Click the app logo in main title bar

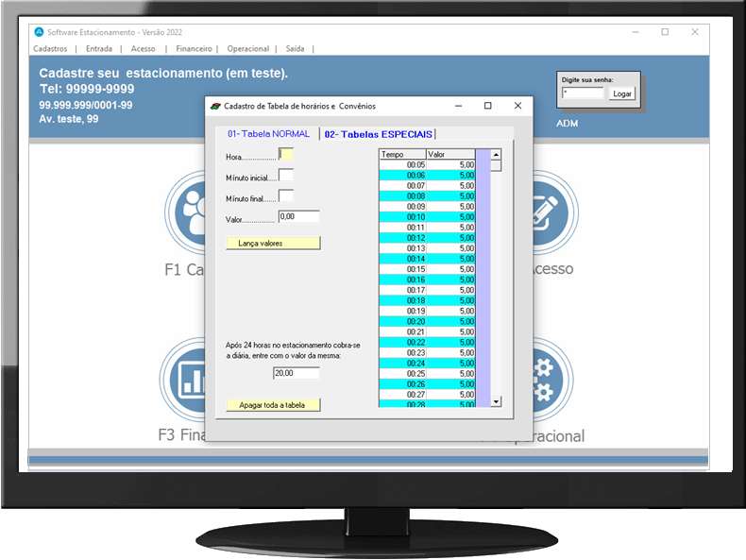[x=39, y=32]
